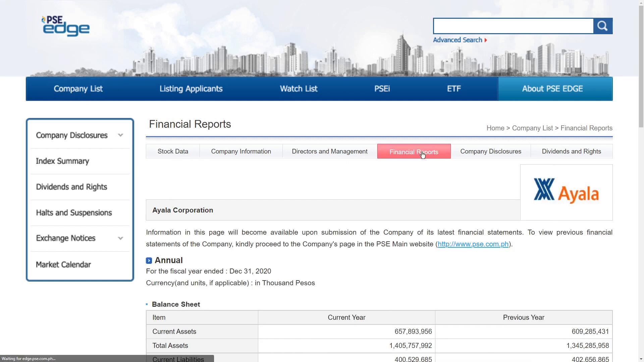Click scrollbar down arrow at bottom

click(641, 359)
